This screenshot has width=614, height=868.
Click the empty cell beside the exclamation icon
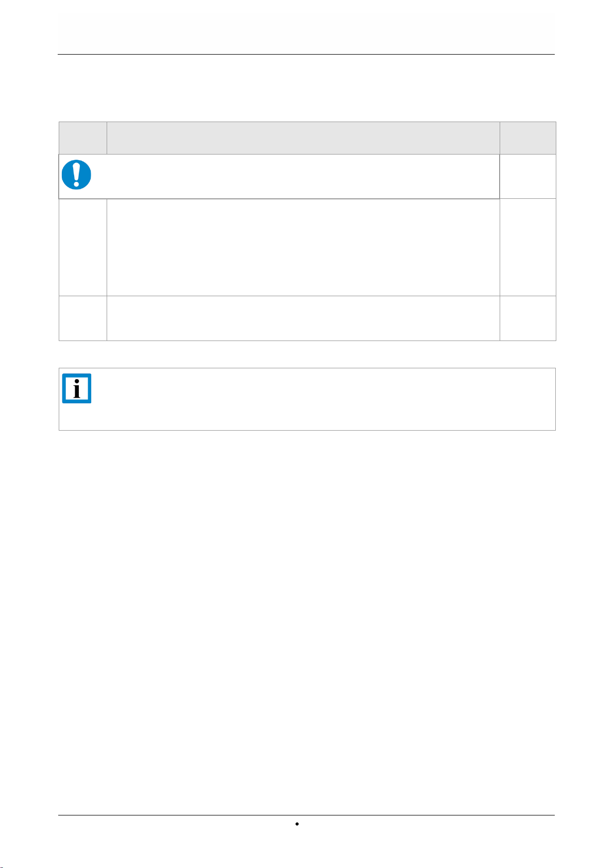pos(296,176)
